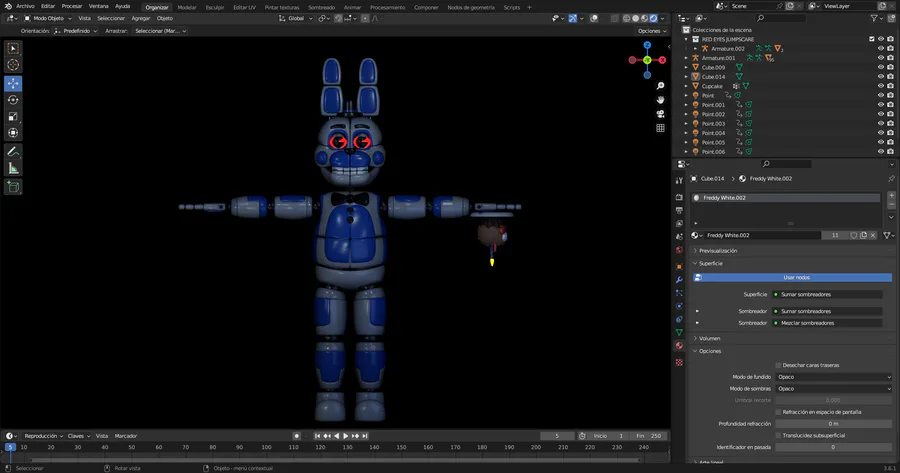The image size is (900, 473).
Task: Hide Cube.009 with its eye icon
Action: [881, 67]
